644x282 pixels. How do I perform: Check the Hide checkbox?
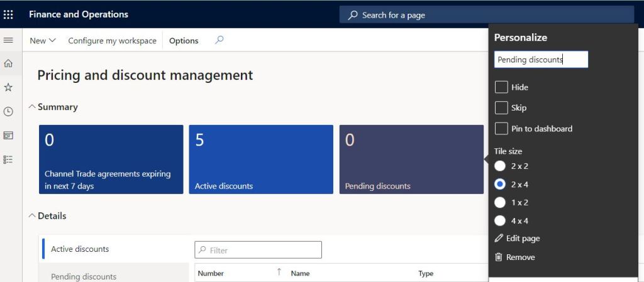pos(501,87)
